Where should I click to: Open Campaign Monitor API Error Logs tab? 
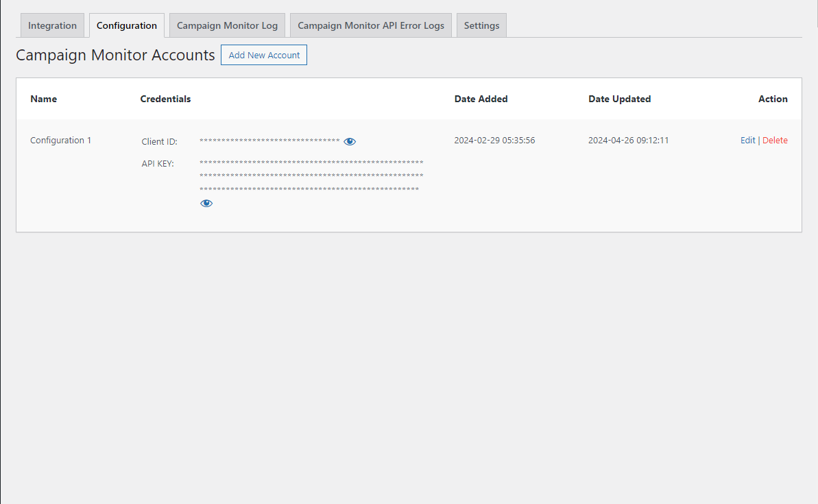pos(371,25)
